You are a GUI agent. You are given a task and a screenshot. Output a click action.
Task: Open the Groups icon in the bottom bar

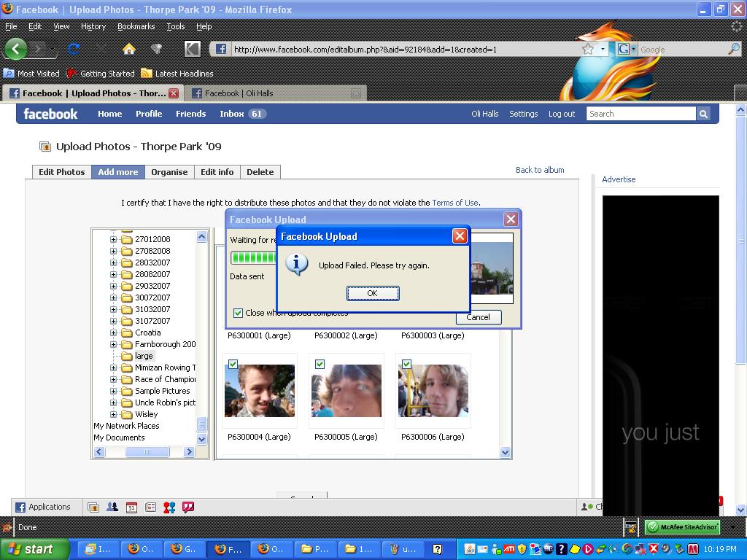[x=112, y=507]
